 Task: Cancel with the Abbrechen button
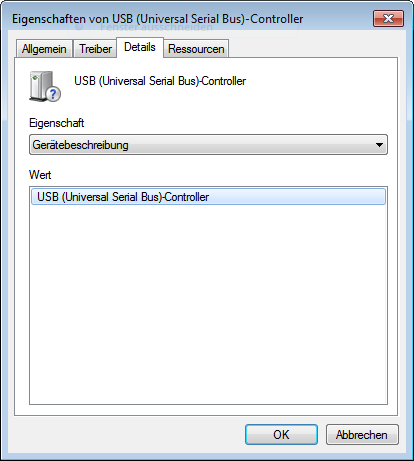[362, 435]
